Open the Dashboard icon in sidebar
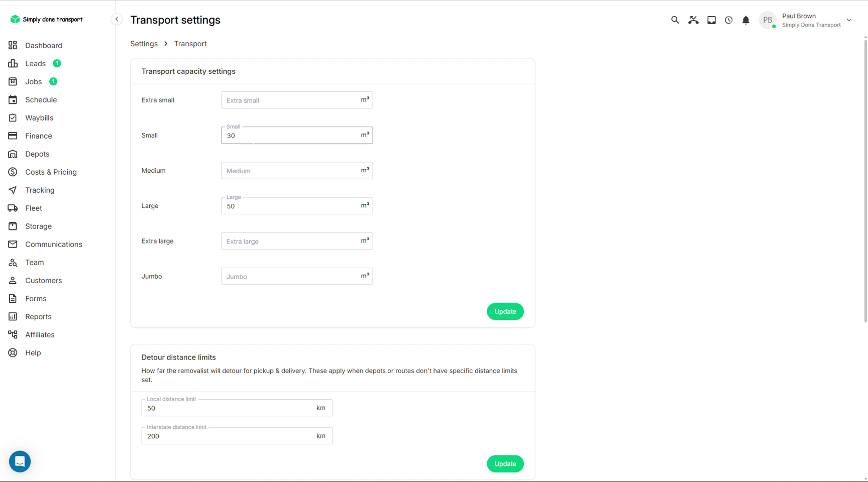Viewport: 868px width, 482px height. tap(13, 45)
